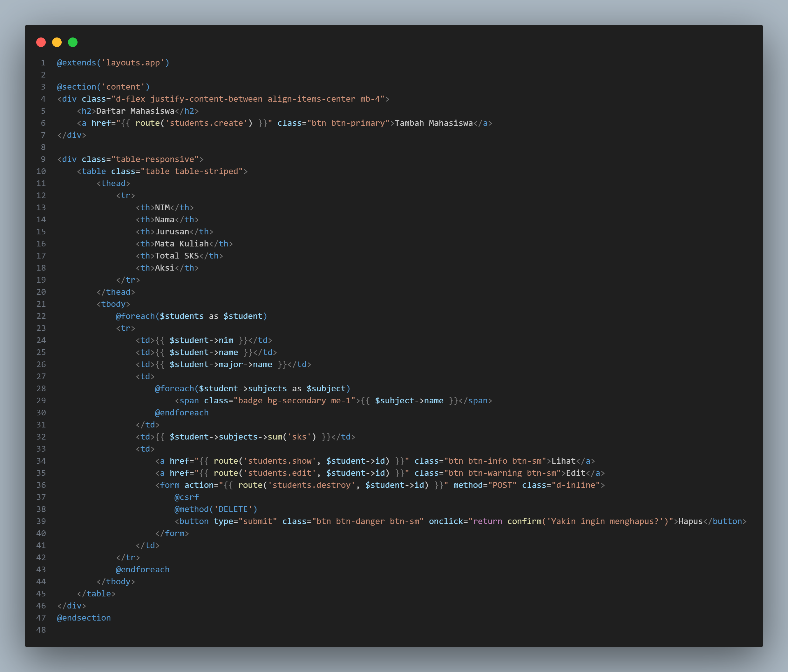Click @foreach($students as $student) line
This screenshot has width=788, height=672.
coord(191,316)
